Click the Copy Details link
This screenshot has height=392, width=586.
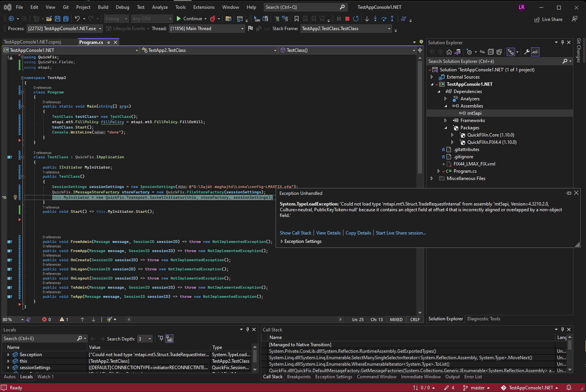(x=358, y=233)
